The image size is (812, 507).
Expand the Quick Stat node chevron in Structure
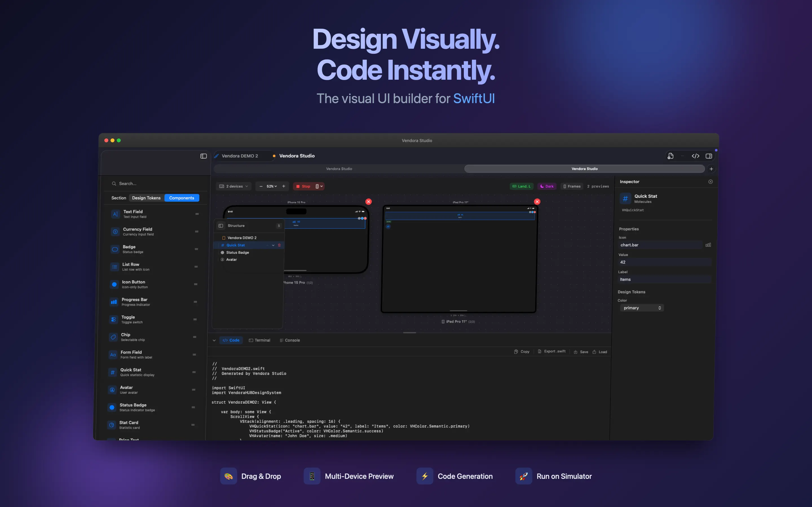click(x=273, y=245)
